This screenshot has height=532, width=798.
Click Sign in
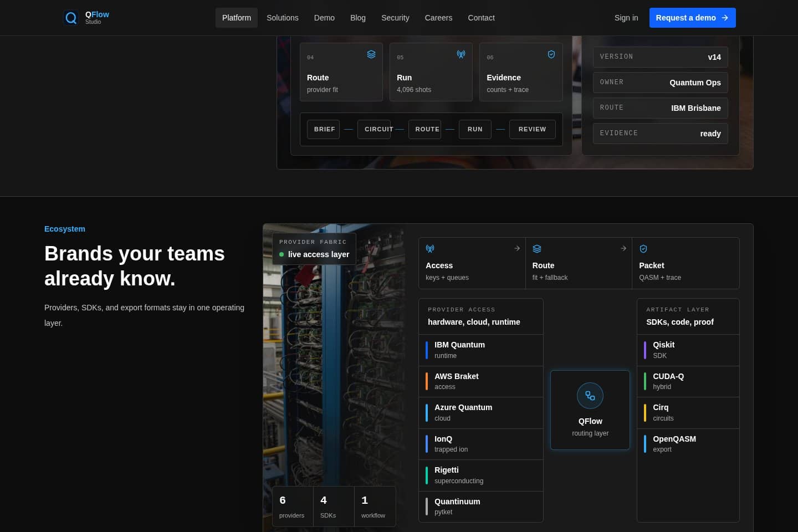[x=626, y=18]
